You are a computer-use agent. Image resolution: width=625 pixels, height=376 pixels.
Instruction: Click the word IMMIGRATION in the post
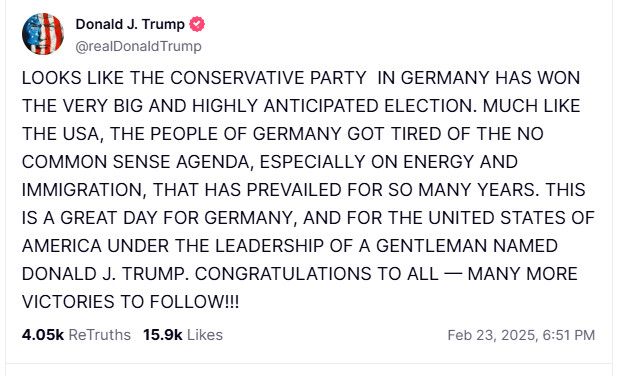coord(82,190)
